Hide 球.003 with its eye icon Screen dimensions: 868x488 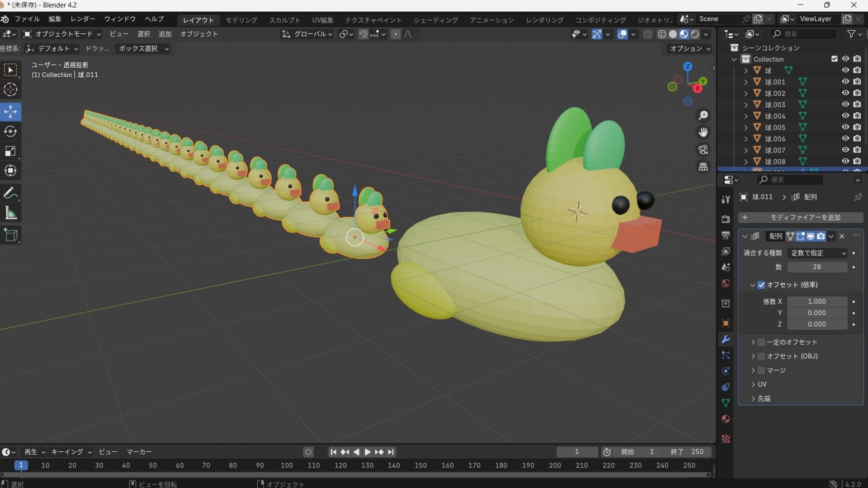click(845, 104)
